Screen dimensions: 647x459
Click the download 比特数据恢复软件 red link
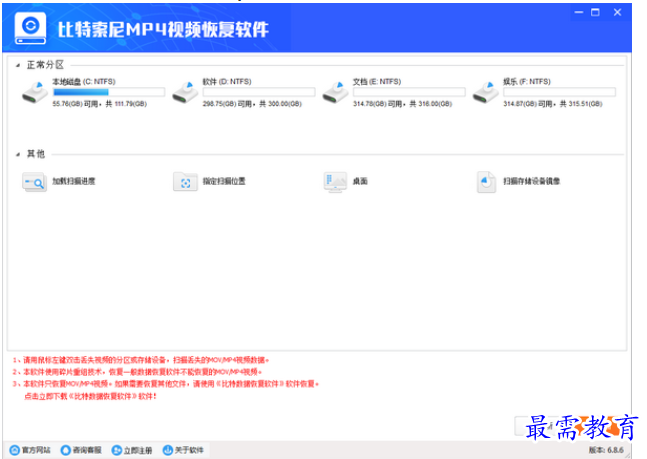[90, 396]
